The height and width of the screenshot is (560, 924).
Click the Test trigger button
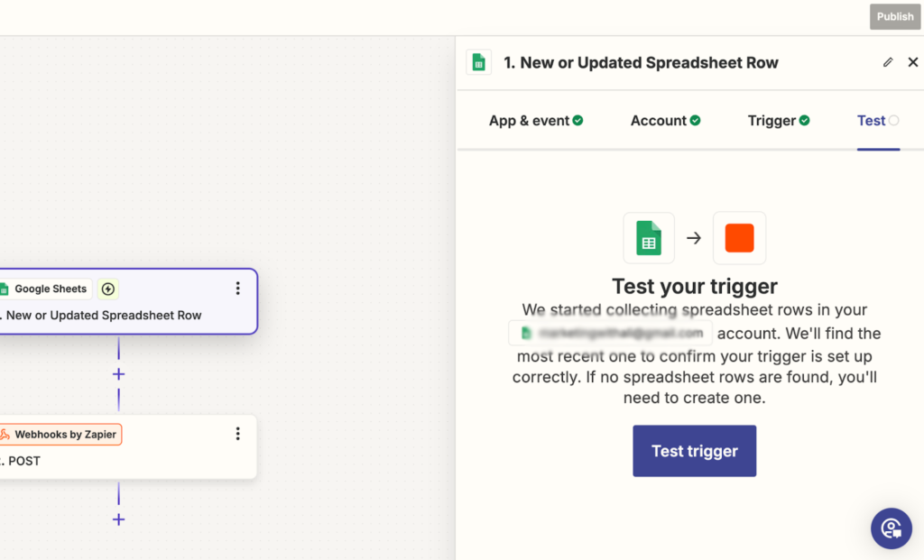(694, 451)
